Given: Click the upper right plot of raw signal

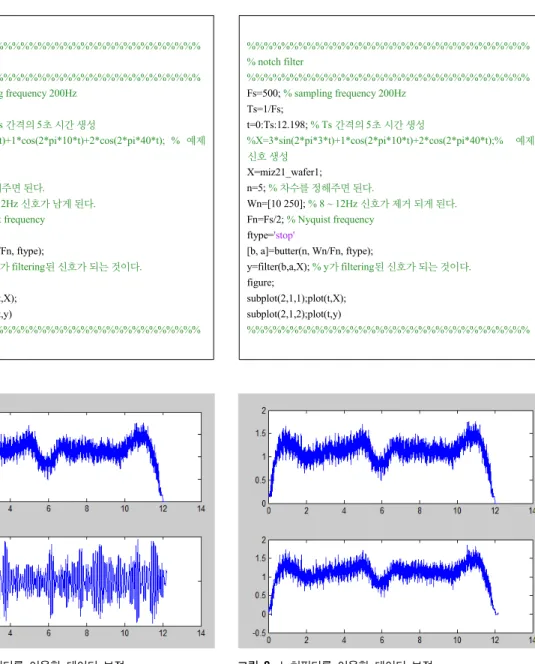Looking at the screenshot, I should coord(400,457).
